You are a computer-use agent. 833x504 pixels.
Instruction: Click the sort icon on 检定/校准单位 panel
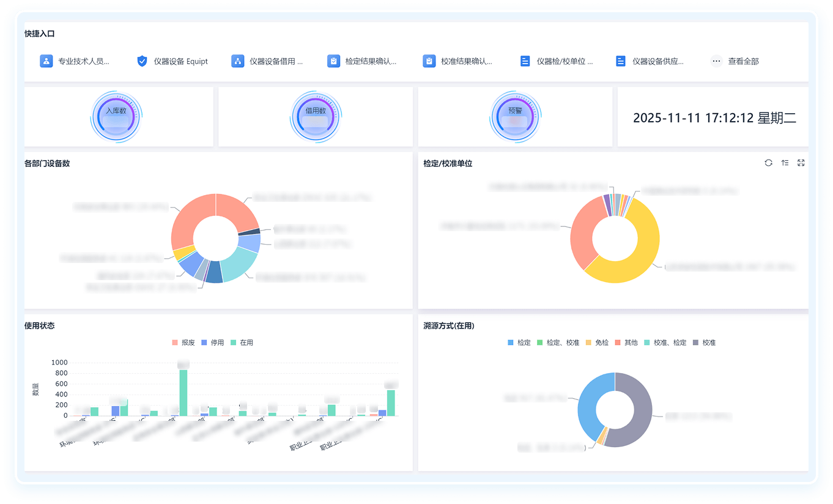coord(785,163)
